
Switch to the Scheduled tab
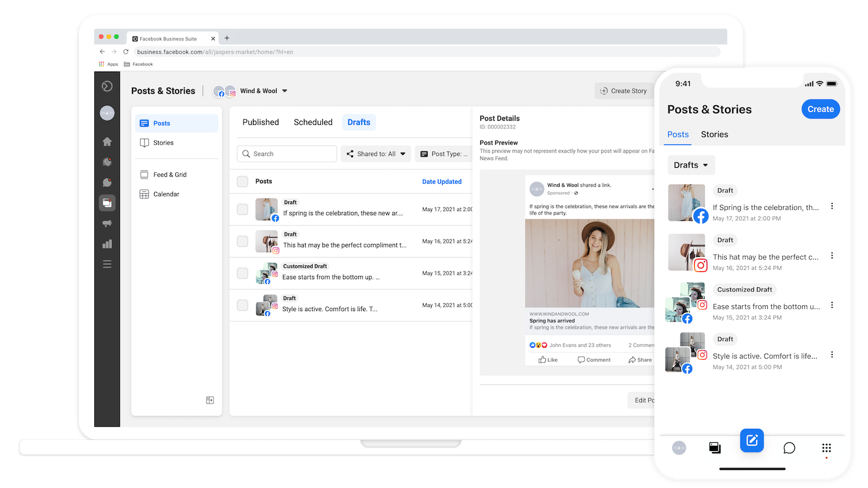pos(313,122)
